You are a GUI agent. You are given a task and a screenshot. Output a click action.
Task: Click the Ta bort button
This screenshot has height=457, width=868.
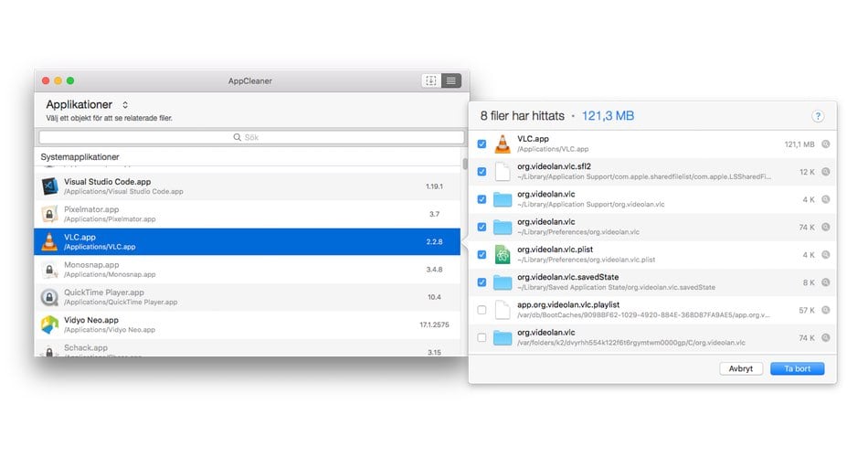(797, 369)
